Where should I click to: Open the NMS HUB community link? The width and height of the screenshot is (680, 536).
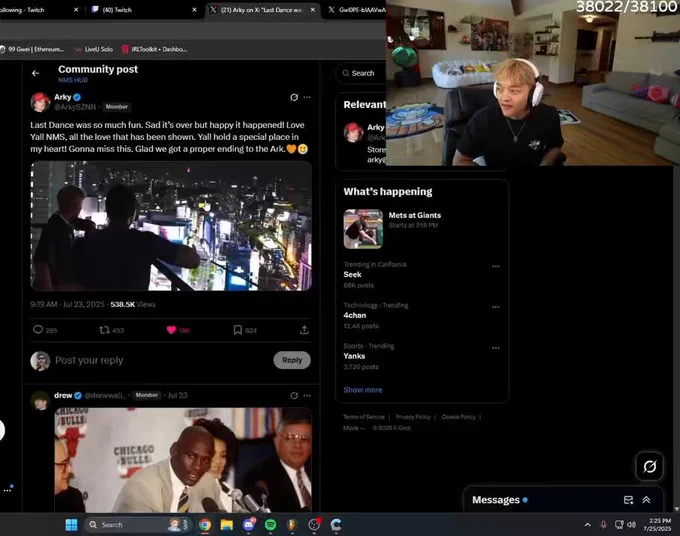pyautogui.click(x=73, y=80)
